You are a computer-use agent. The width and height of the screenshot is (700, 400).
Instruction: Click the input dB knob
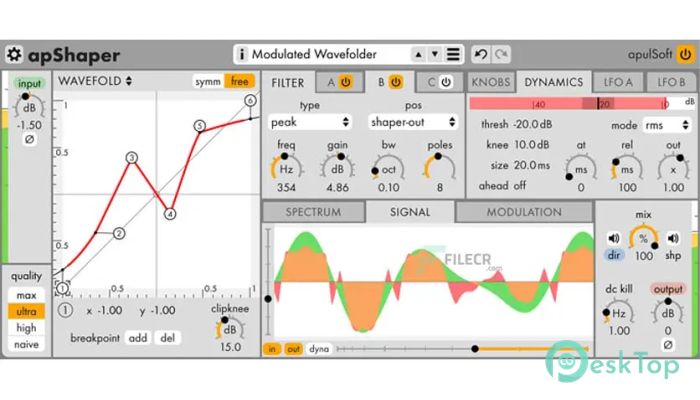(x=29, y=107)
